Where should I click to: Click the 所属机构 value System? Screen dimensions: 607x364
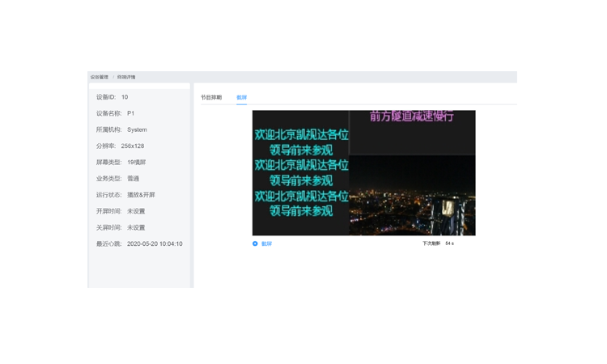click(137, 129)
